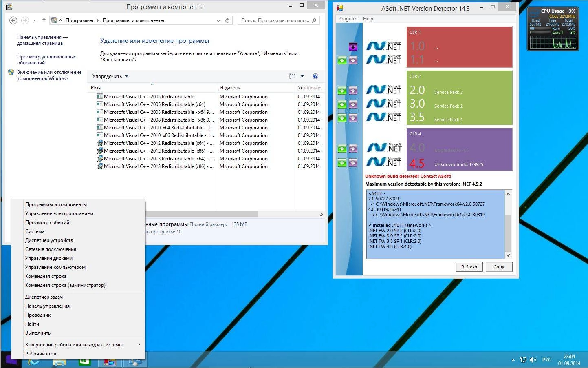588x368 pixels.
Task: Open Включение или отключение компонентов Windows
Action: 49,75
